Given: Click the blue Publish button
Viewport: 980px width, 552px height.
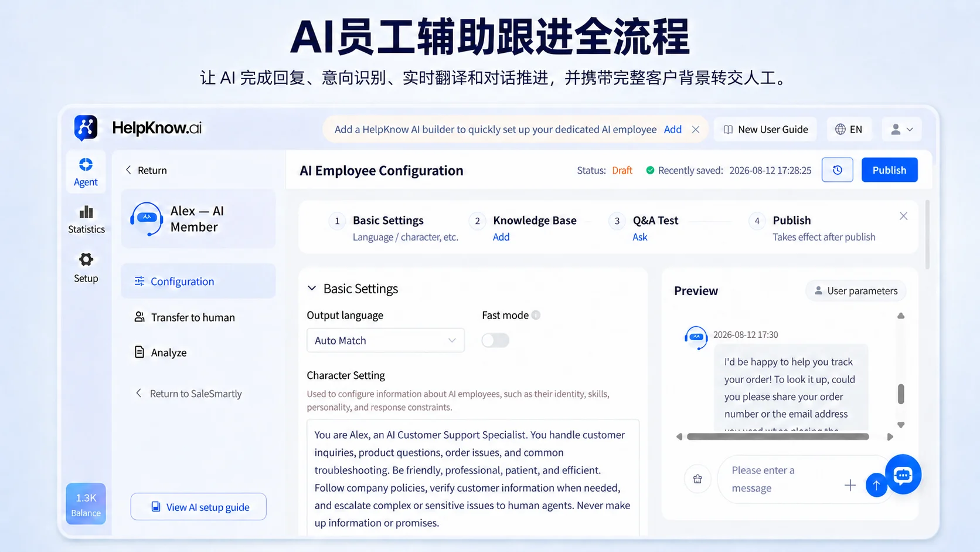Looking at the screenshot, I should click(x=889, y=170).
